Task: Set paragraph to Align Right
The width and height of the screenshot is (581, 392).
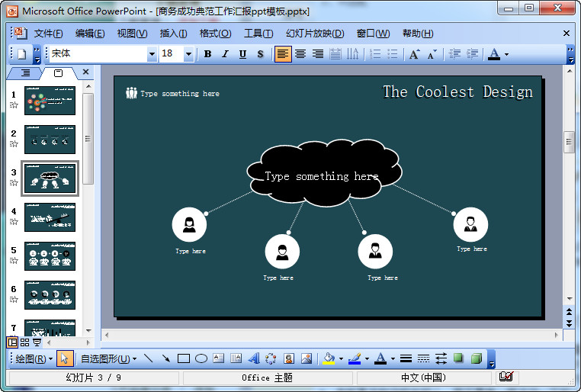Action: 317,54
